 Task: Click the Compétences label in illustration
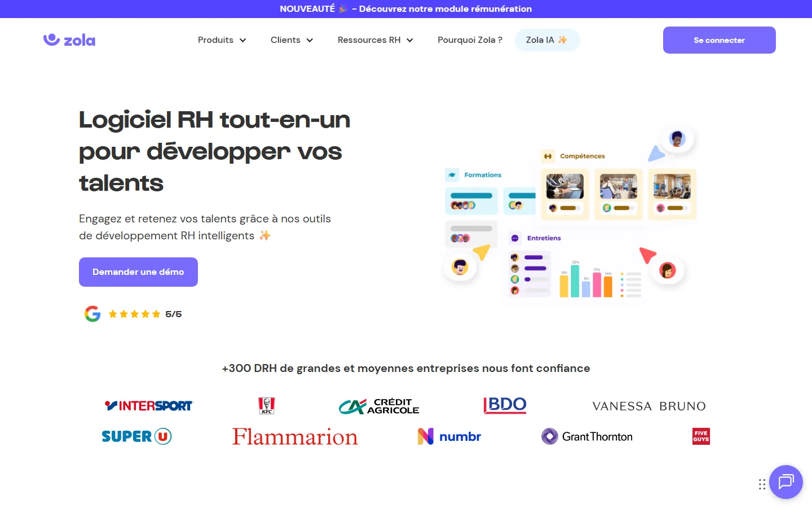coord(582,156)
